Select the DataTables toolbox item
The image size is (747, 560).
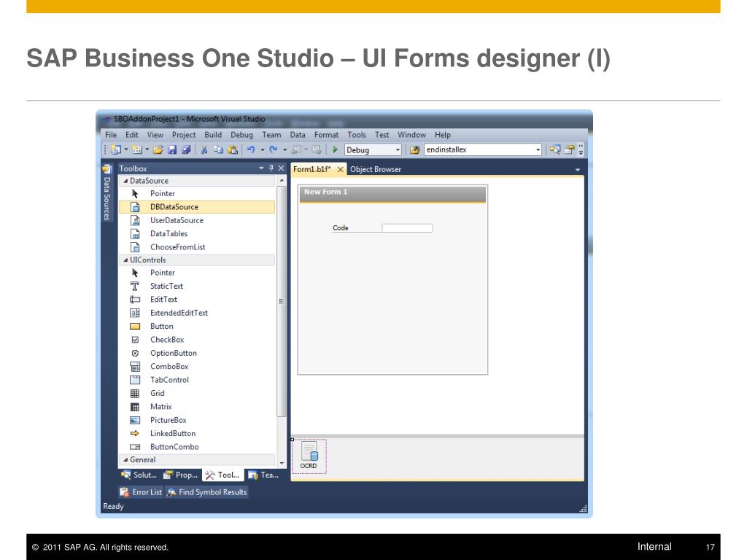(x=197, y=234)
